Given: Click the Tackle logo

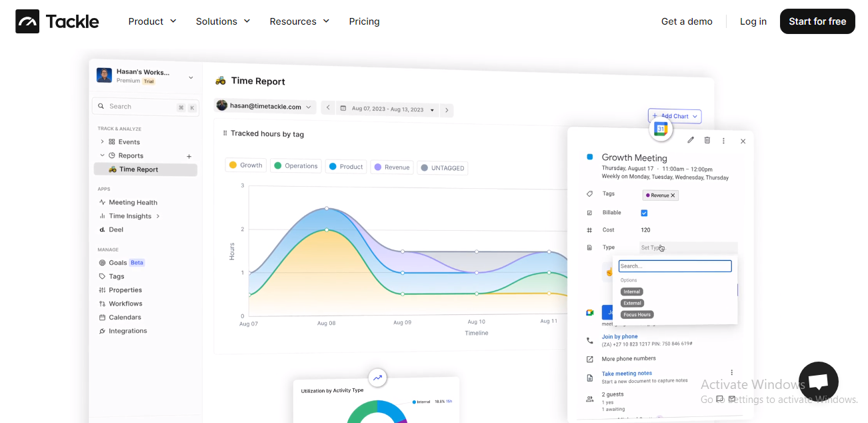Looking at the screenshot, I should click(x=57, y=21).
